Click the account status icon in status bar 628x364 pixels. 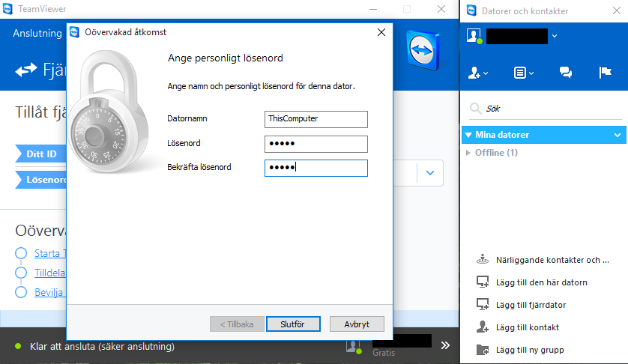[354, 347]
